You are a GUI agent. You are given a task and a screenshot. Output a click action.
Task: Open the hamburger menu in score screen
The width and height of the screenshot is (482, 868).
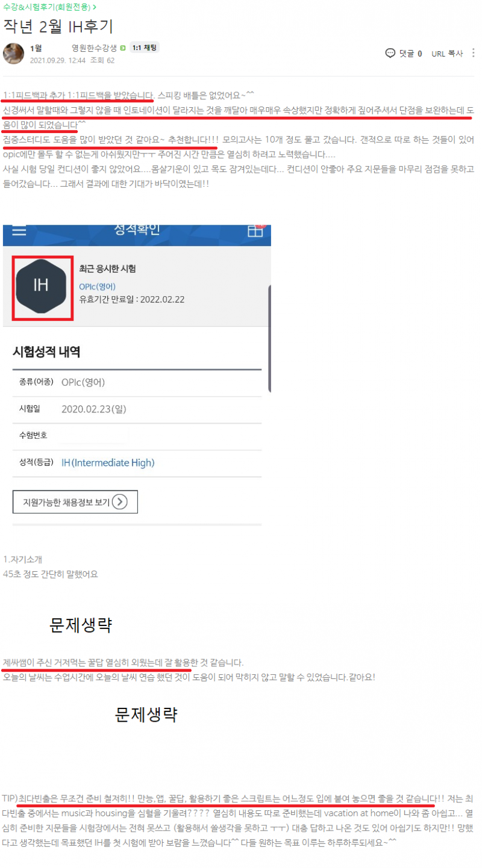pyautogui.click(x=19, y=231)
